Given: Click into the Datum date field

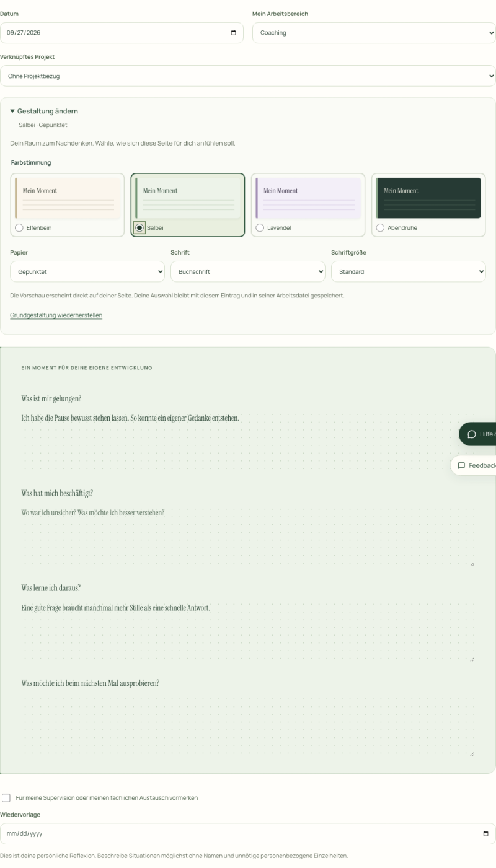Looking at the screenshot, I should pos(122,33).
